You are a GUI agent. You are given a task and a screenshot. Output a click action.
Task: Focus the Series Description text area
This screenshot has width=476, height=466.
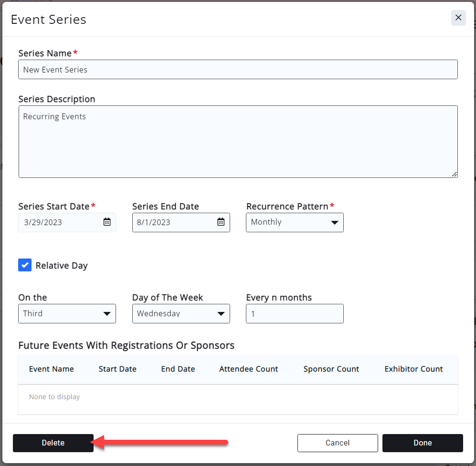pos(238,142)
